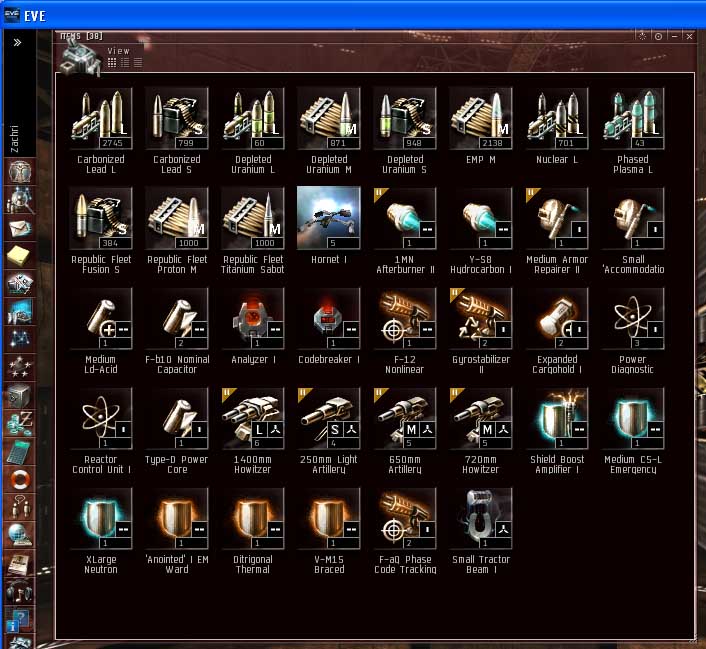706x649 pixels.
Task: Click the F-12 Nonlinear tracking module
Action: (405, 318)
